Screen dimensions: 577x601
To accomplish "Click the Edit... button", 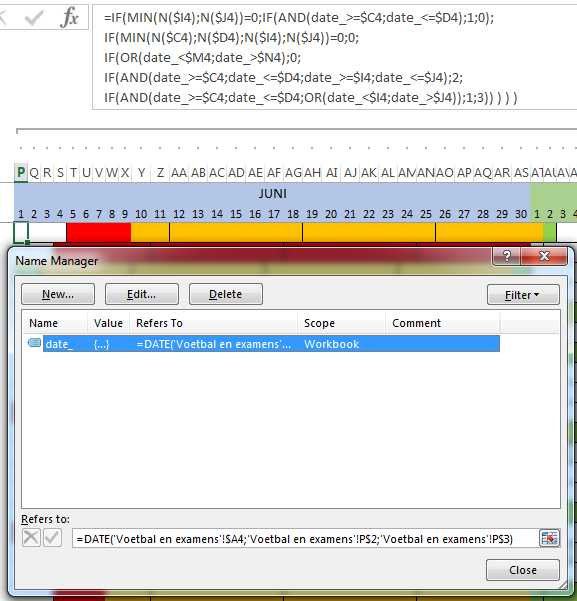I will pos(141,294).
